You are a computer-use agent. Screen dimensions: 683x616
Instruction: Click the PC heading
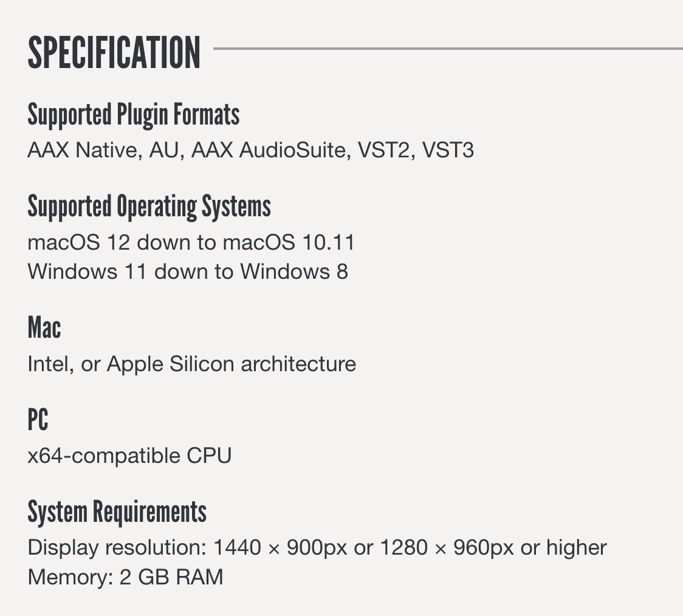[x=38, y=420]
